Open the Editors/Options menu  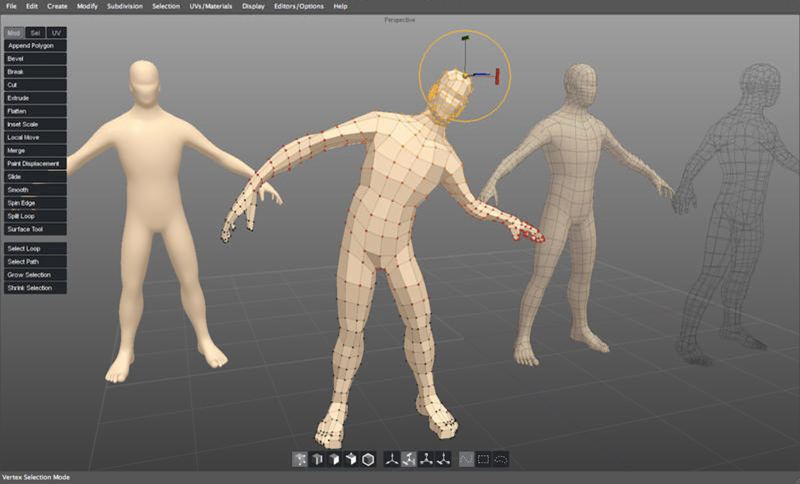tap(298, 6)
